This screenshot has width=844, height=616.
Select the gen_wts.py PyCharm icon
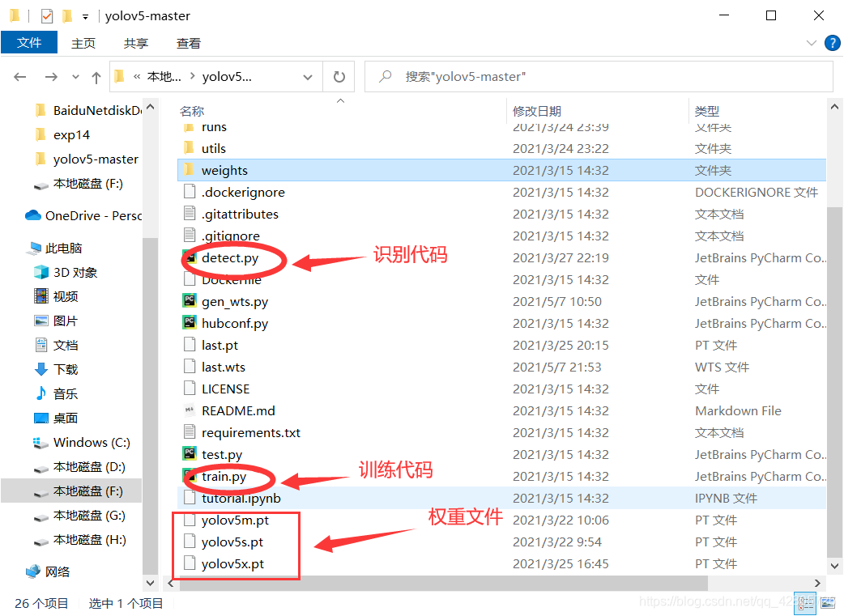click(190, 301)
